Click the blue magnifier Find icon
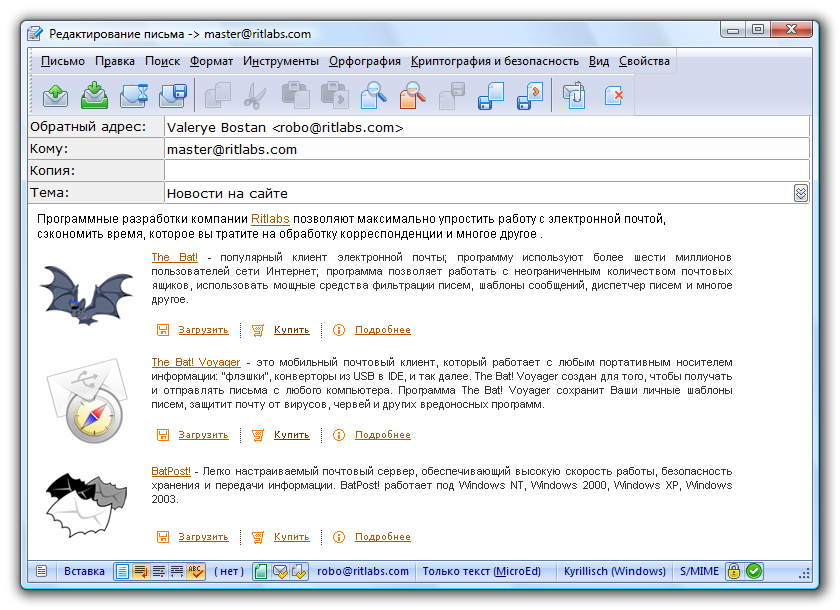840x610 pixels. (374, 96)
